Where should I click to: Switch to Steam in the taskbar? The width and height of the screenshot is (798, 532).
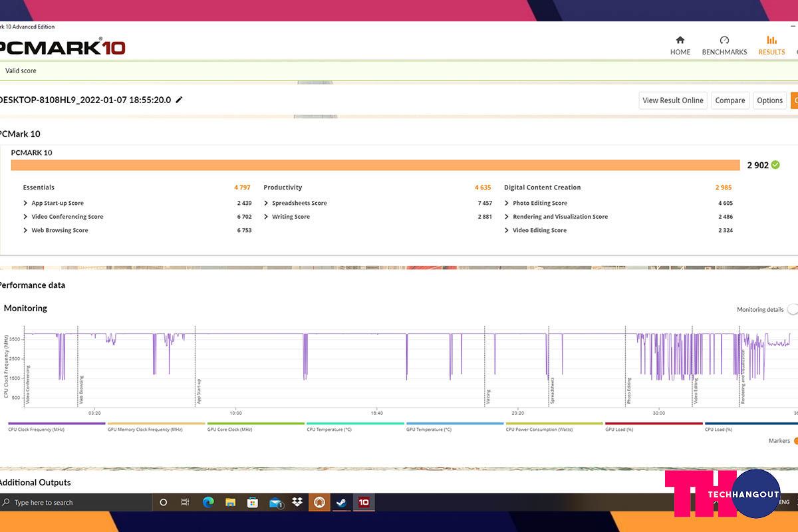[x=341, y=502]
